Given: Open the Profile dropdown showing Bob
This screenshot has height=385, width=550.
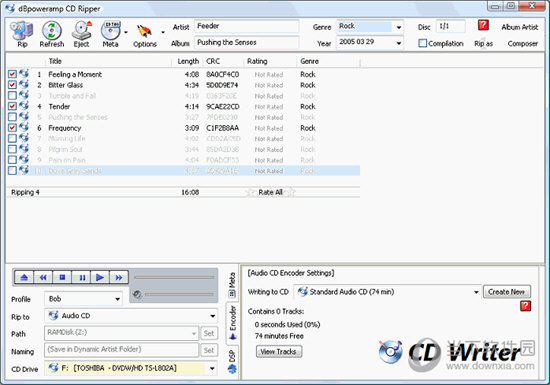Looking at the screenshot, I should pyautogui.click(x=118, y=299).
